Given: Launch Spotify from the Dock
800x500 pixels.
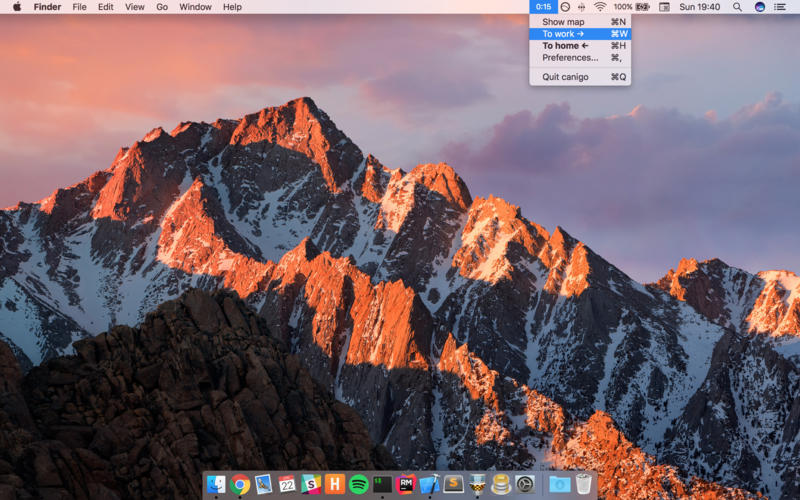Looking at the screenshot, I should click(x=359, y=484).
